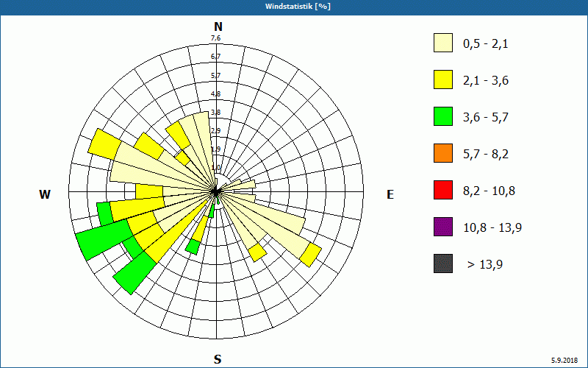Select the E compass label
This screenshot has width=588, height=368.
tap(390, 194)
